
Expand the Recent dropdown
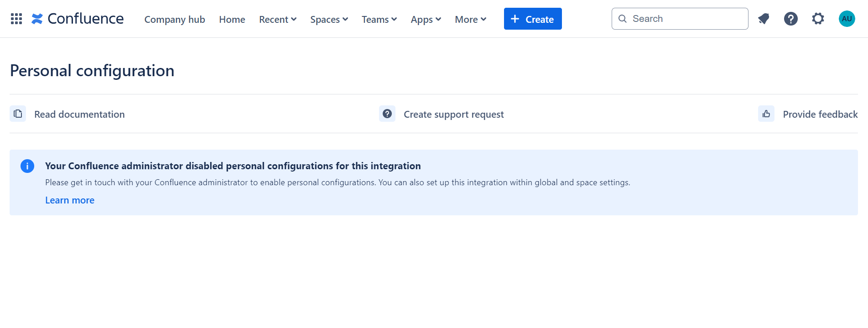tap(278, 19)
